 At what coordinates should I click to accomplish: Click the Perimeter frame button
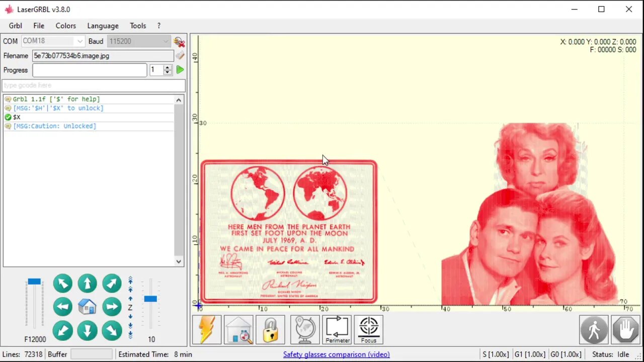click(x=337, y=330)
